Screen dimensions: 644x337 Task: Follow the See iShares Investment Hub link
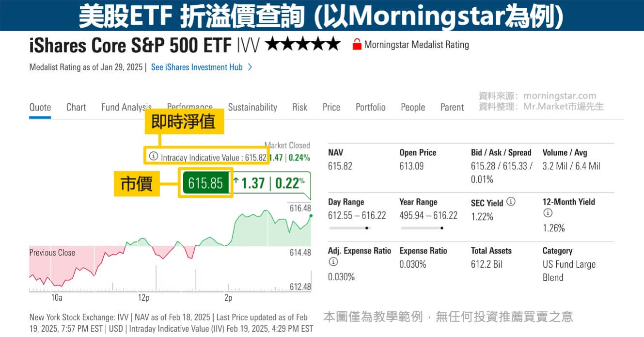coord(197,67)
